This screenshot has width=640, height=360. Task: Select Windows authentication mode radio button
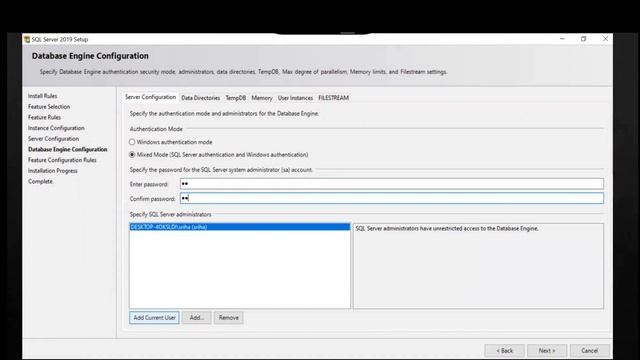pos(132,142)
